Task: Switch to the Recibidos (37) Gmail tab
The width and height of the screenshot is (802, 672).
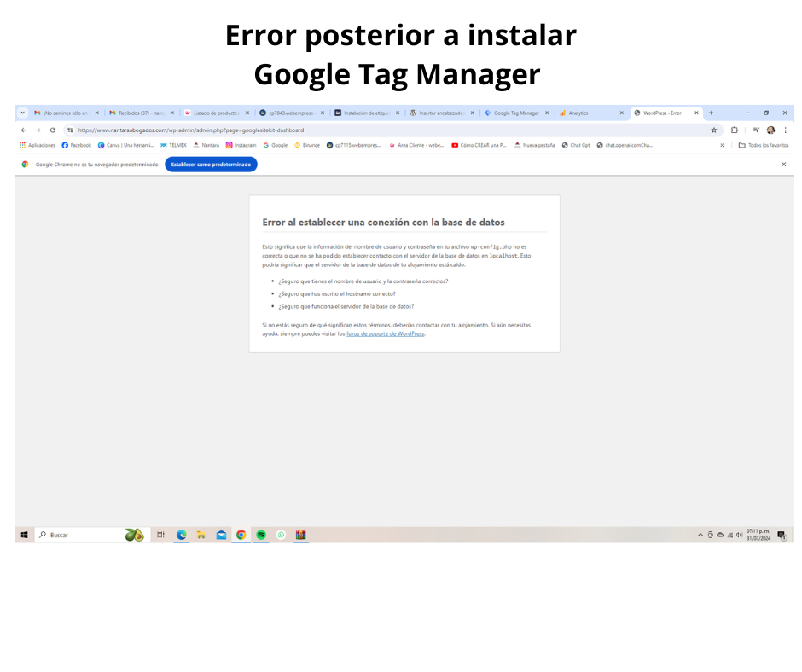Action: (x=142, y=113)
